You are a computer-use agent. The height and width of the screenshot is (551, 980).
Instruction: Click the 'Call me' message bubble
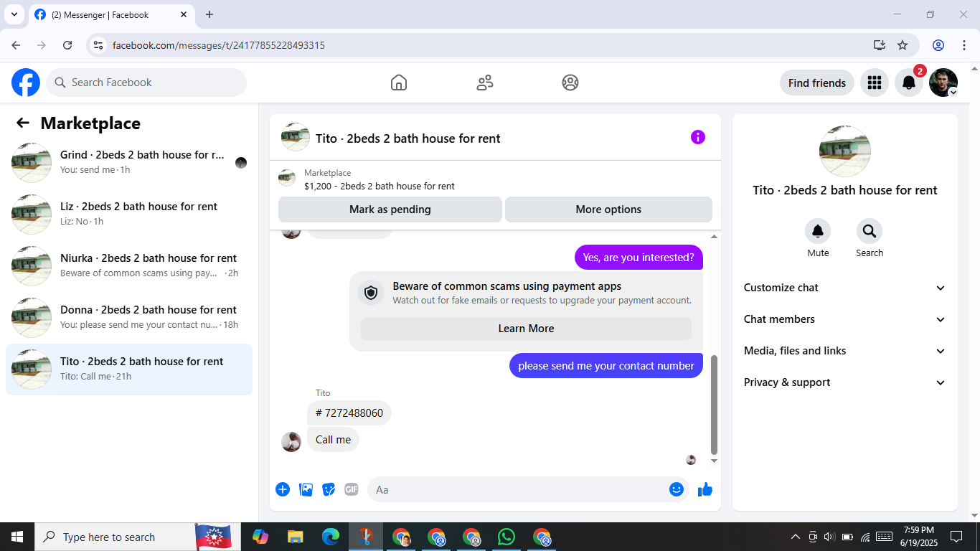click(x=333, y=440)
